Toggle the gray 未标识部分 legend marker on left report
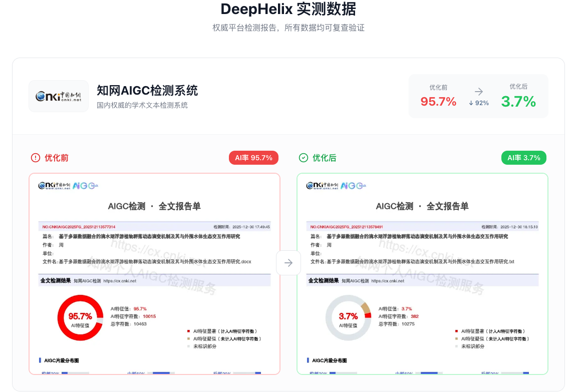 [x=189, y=345]
